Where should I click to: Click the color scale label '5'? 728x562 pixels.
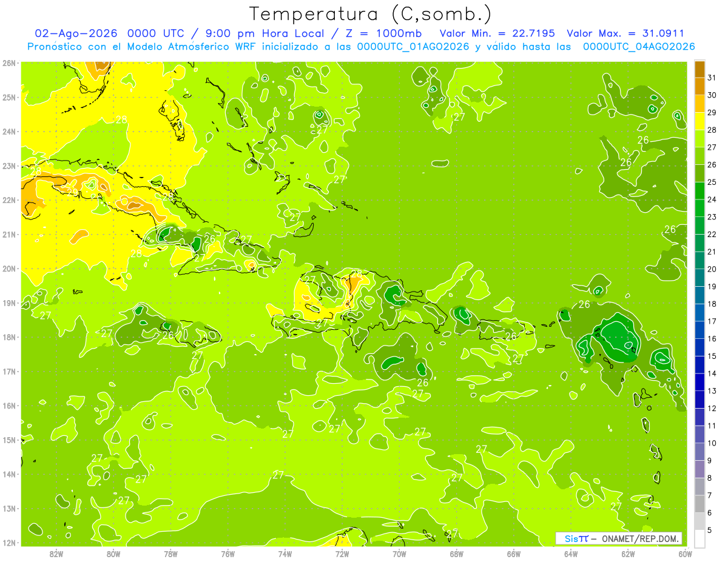[x=710, y=530]
